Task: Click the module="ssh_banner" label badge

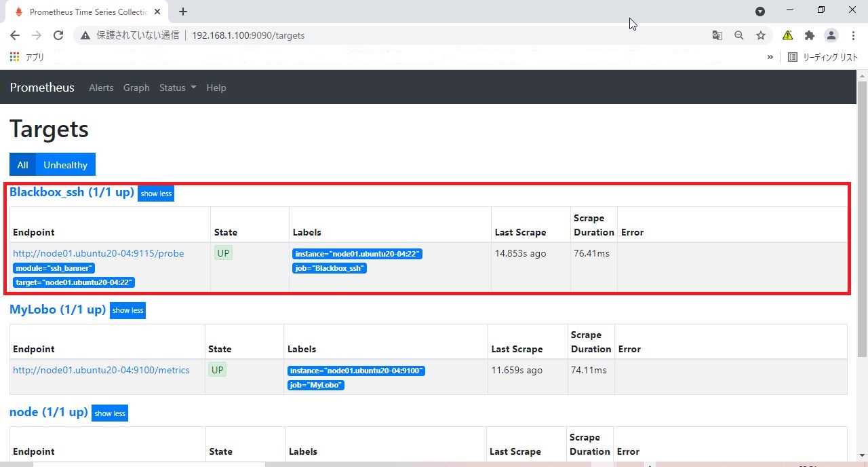Action: [54, 268]
